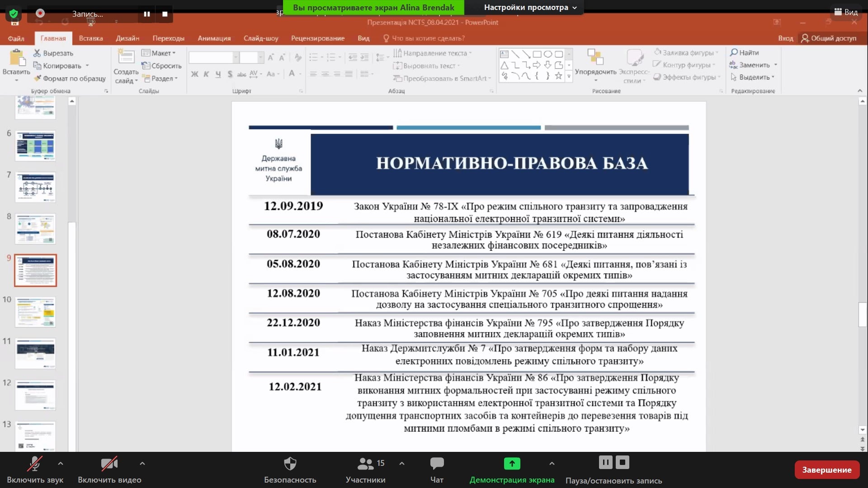
Task: Align text left
Action: point(313,74)
